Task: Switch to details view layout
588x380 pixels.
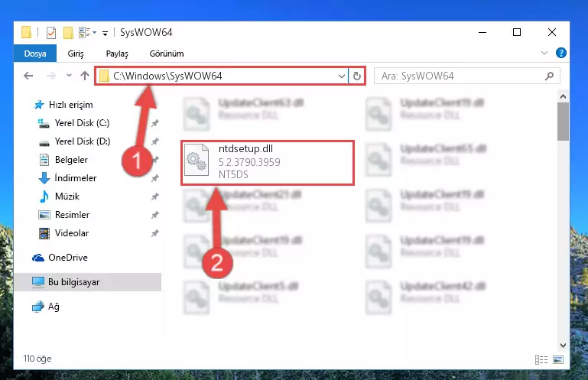Action: click(x=541, y=360)
